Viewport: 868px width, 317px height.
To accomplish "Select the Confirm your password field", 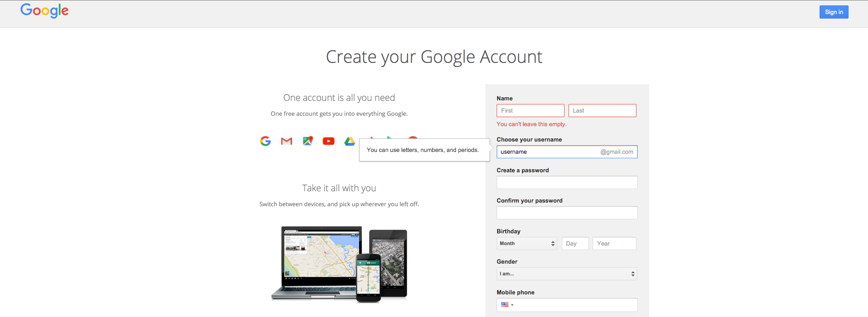I will tap(567, 213).
